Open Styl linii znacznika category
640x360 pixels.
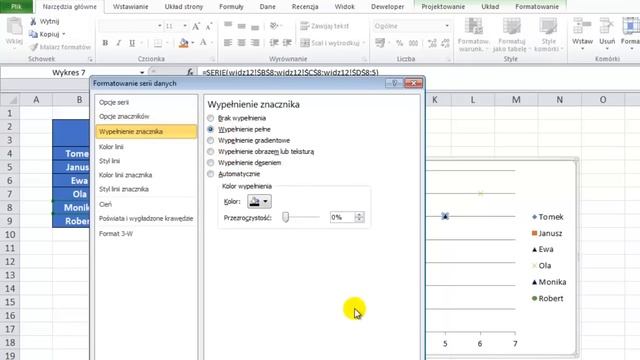pyautogui.click(x=124, y=189)
